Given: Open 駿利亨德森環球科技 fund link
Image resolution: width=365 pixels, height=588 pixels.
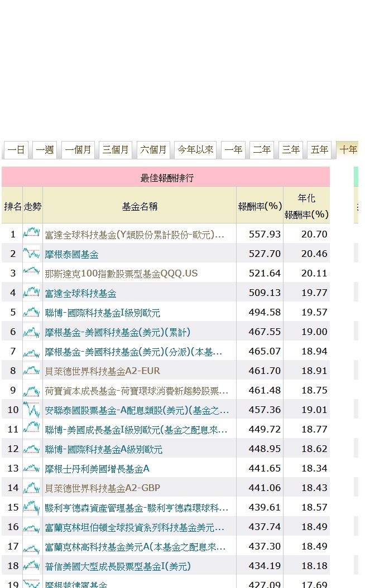Looking at the screenshot, I should point(136,508).
